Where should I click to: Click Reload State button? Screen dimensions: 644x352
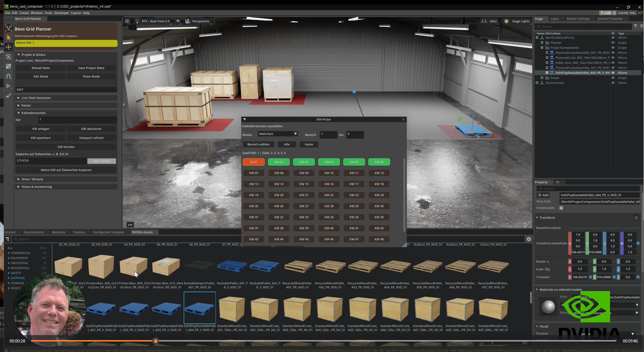[x=41, y=68]
